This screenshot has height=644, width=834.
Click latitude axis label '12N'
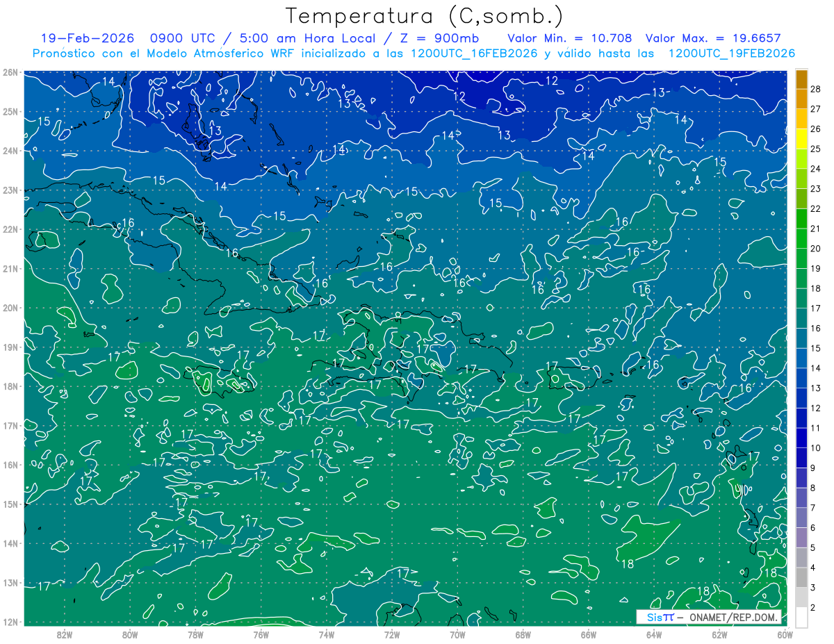coord(10,622)
